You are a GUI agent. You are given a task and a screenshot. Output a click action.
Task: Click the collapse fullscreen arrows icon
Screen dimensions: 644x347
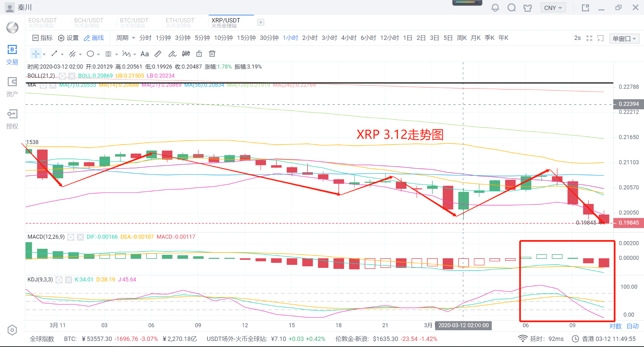tap(589, 38)
